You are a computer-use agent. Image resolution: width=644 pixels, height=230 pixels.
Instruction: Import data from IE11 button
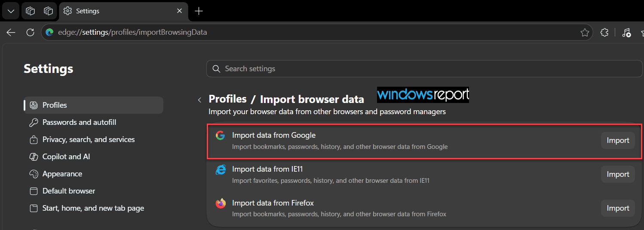[618, 174]
